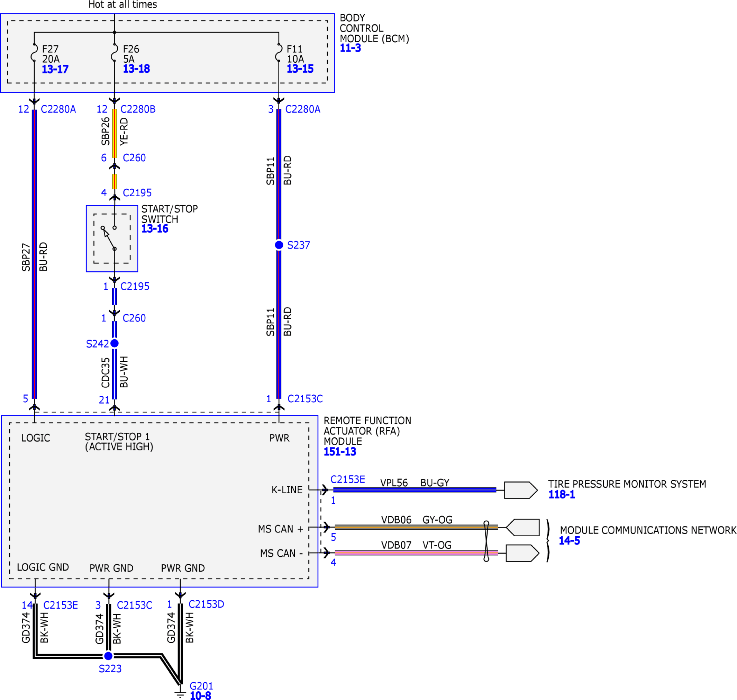Select the G201 ground label
737x700 pixels.
coord(201,686)
